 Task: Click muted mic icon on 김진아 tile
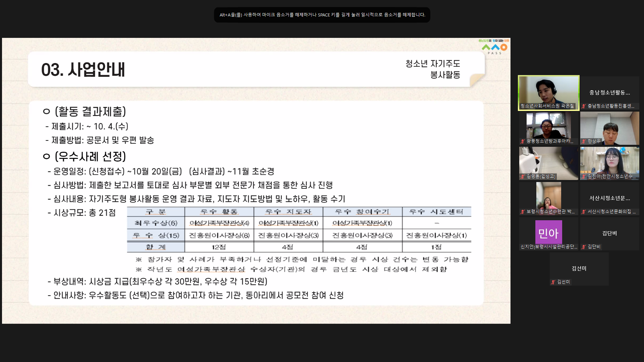click(x=584, y=177)
